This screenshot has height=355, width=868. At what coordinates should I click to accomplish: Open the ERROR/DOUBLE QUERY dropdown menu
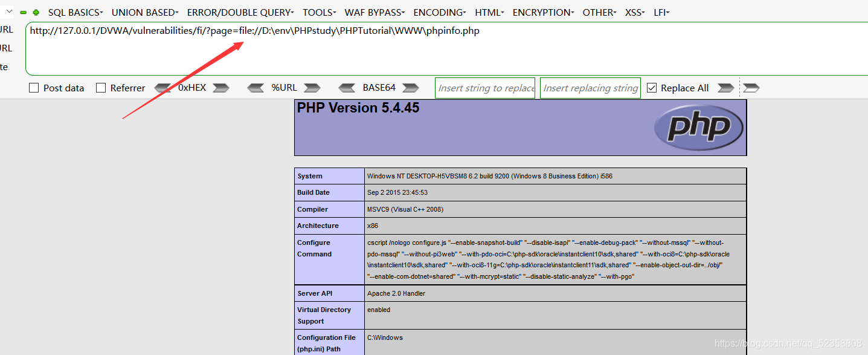(x=240, y=12)
